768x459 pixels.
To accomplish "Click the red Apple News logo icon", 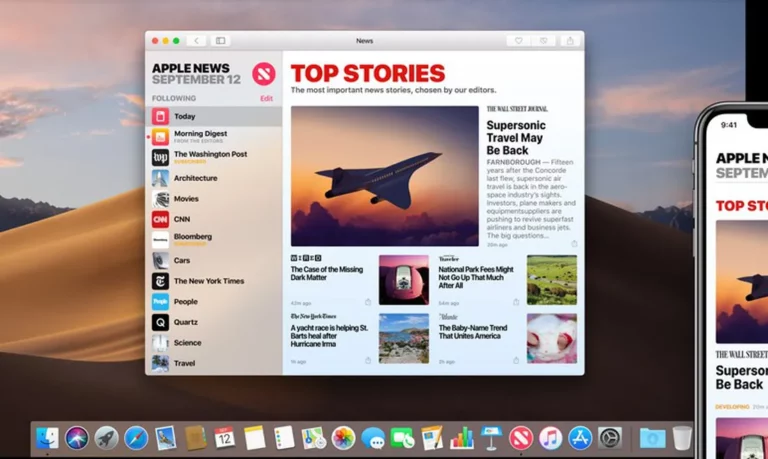I will coord(264,74).
